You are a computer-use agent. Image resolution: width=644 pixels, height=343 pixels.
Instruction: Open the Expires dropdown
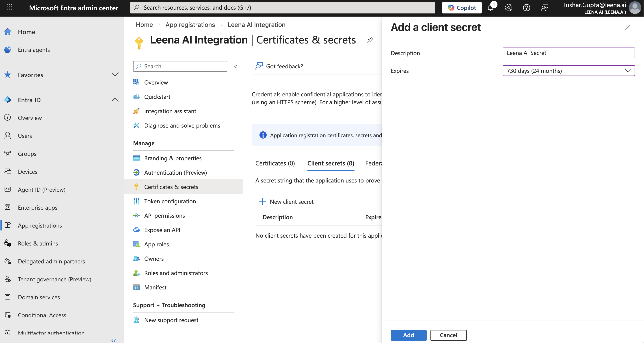tap(568, 71)
